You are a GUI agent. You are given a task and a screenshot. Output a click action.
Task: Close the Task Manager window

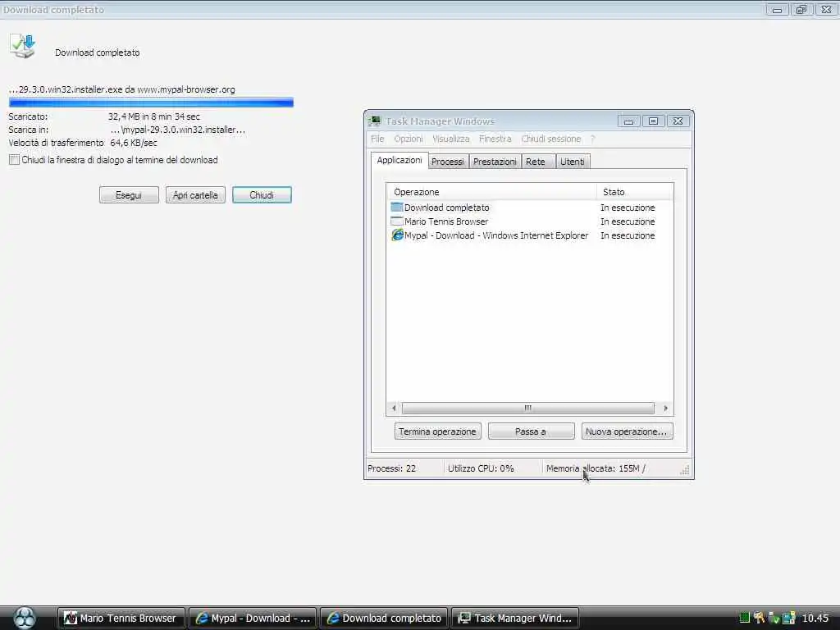[x=678, y=121]
